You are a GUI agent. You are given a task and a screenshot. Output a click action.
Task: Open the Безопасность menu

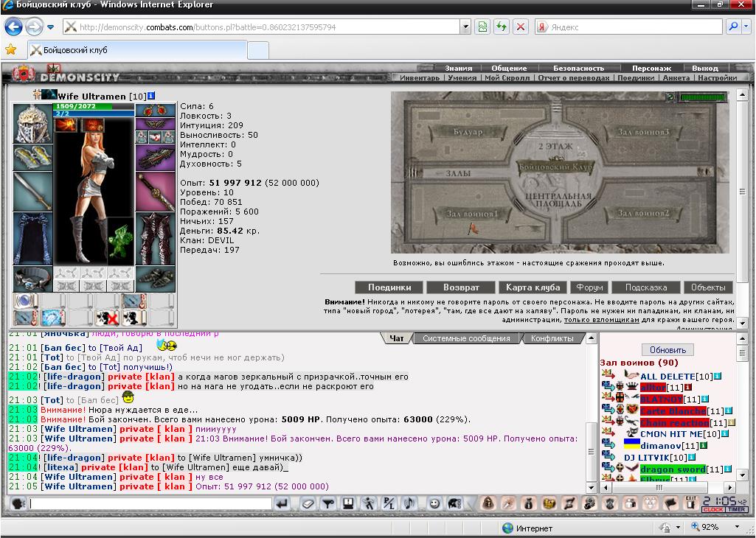pyautogui.click(x=578, y=68)
